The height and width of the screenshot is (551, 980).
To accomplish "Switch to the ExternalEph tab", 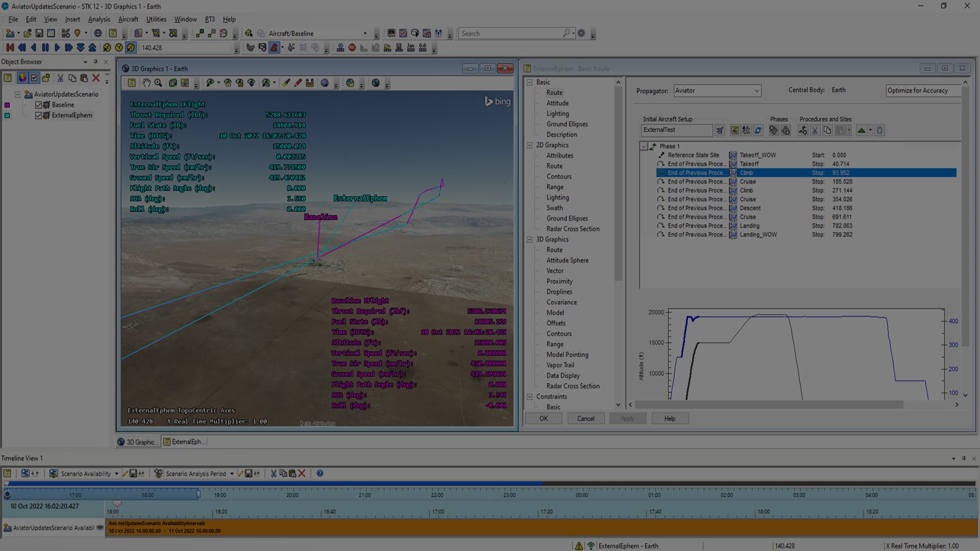I will pyautogui.click(x=185, y=441).
